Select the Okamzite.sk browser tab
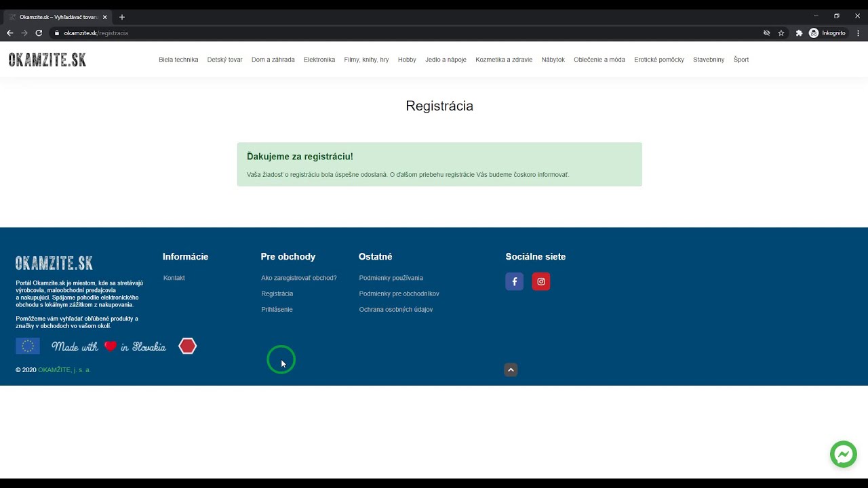Image resolution: width=868 pixels, height=488 pixels. pos(58,17)
